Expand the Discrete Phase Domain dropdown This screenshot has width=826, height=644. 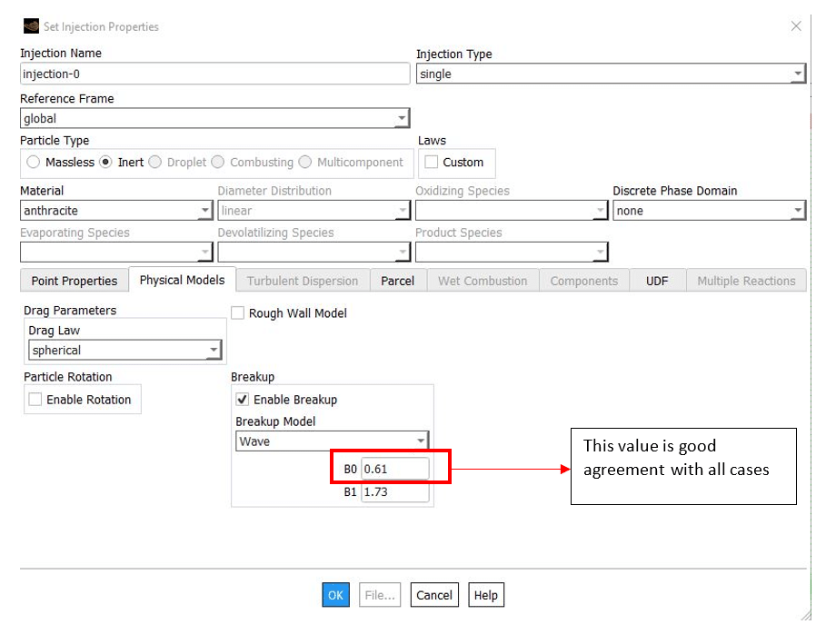pos(709,211)
